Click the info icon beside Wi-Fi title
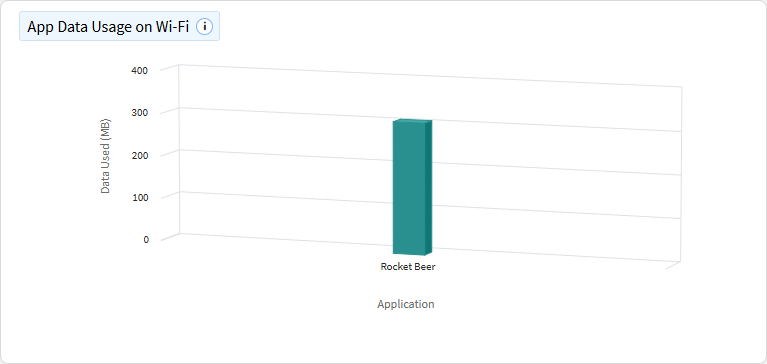This screenshot has height=364, width=767. [204, 26]
